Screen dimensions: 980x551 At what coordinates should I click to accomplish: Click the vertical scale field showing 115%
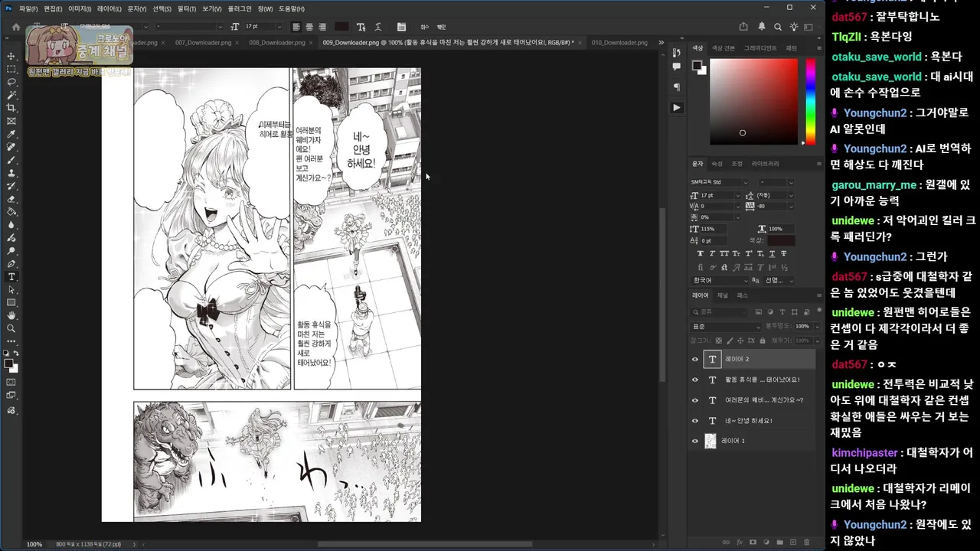tap(713, 229)
